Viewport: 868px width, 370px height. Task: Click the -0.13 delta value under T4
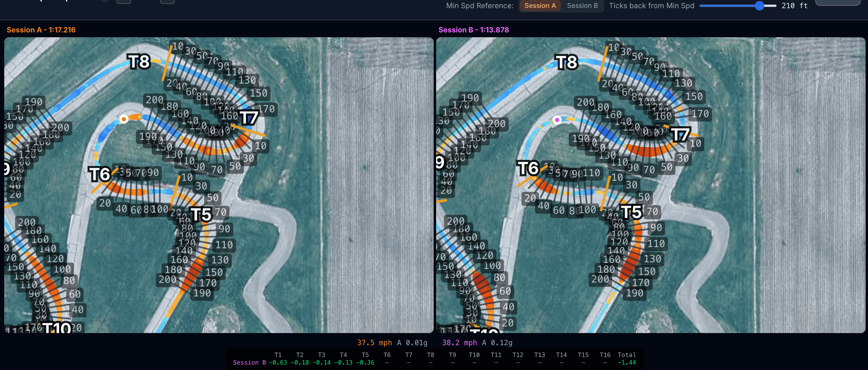[343, 363]
